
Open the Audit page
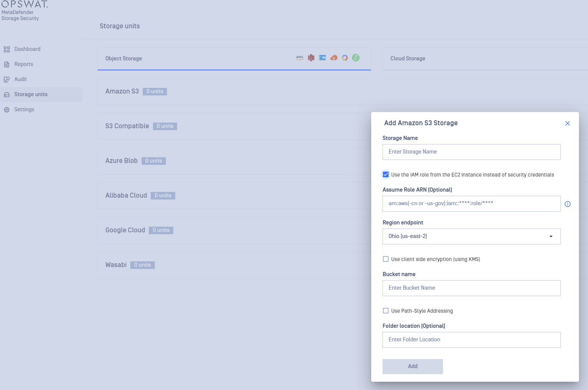(41, 80)
